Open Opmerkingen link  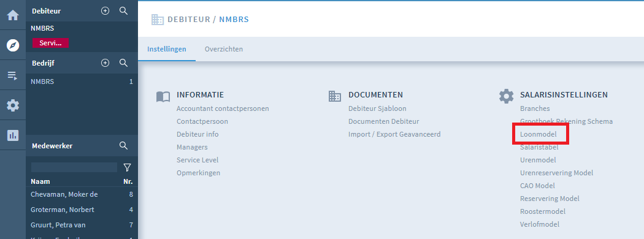pyautogui.click(x=198, y=173)
